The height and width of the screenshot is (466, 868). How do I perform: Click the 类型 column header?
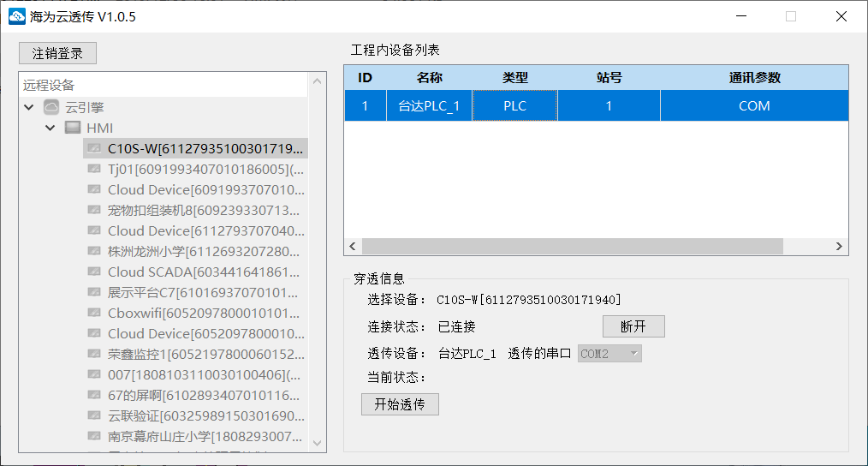point(514,78)
